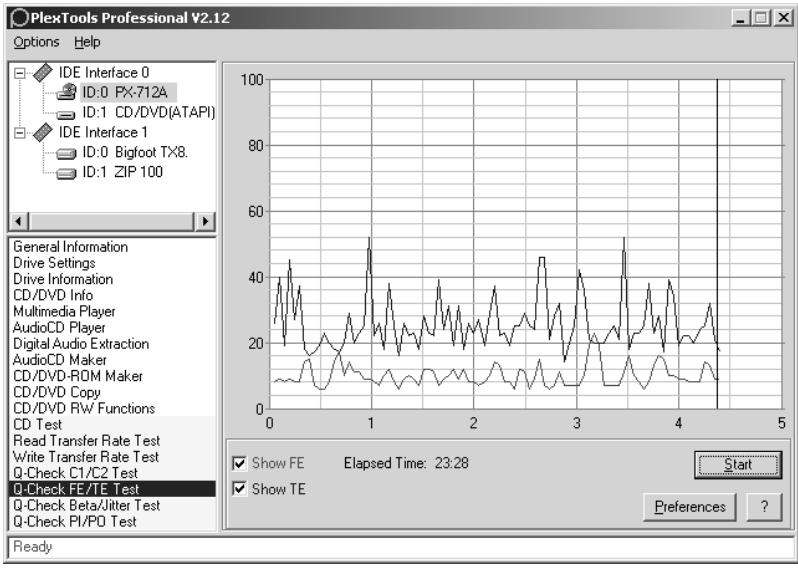
Task: Disable the Show TE checkbox
Action: point(239,489)
